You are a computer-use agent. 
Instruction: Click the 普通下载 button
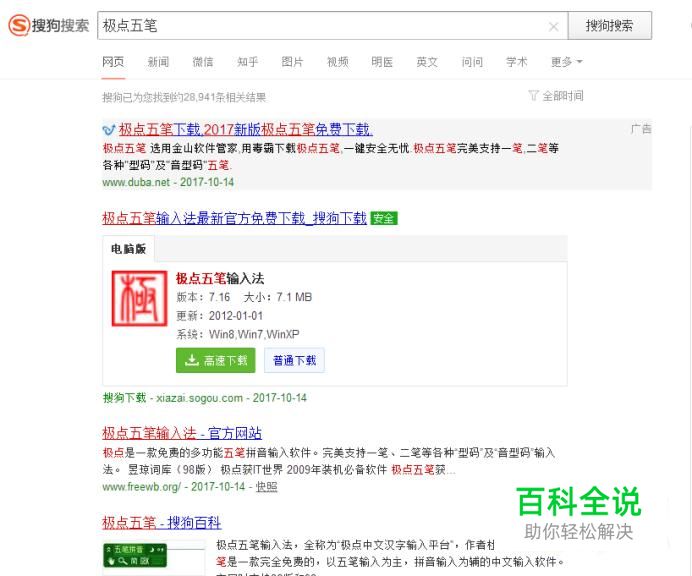tap(294, 360)
